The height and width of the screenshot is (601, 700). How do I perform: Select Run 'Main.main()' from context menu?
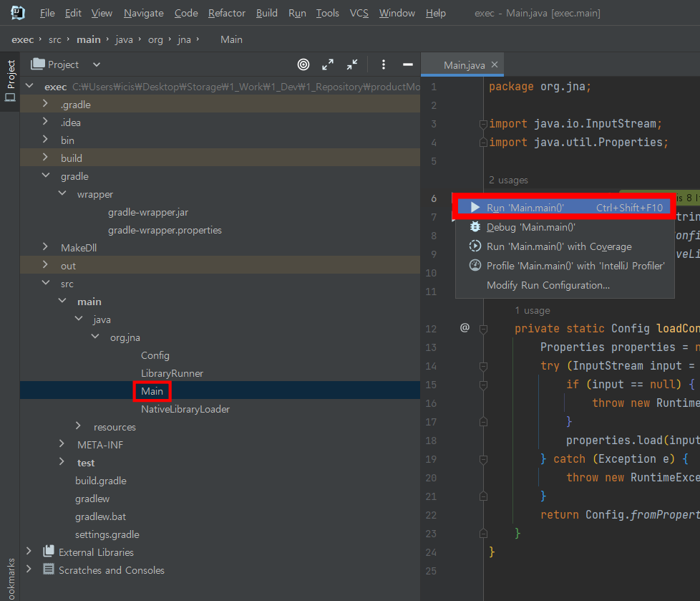(565, 208)
